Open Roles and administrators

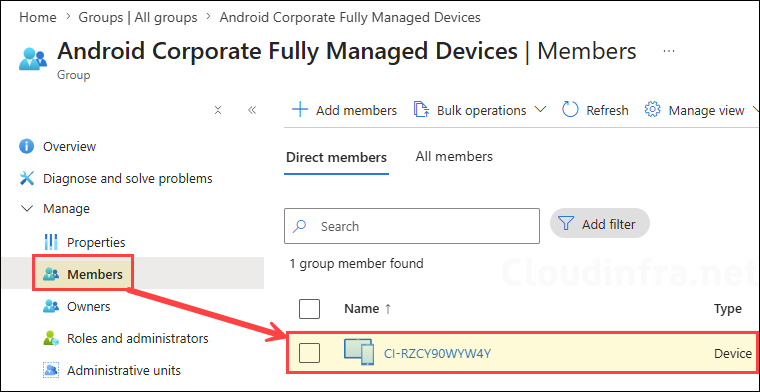tap(138, 338)
